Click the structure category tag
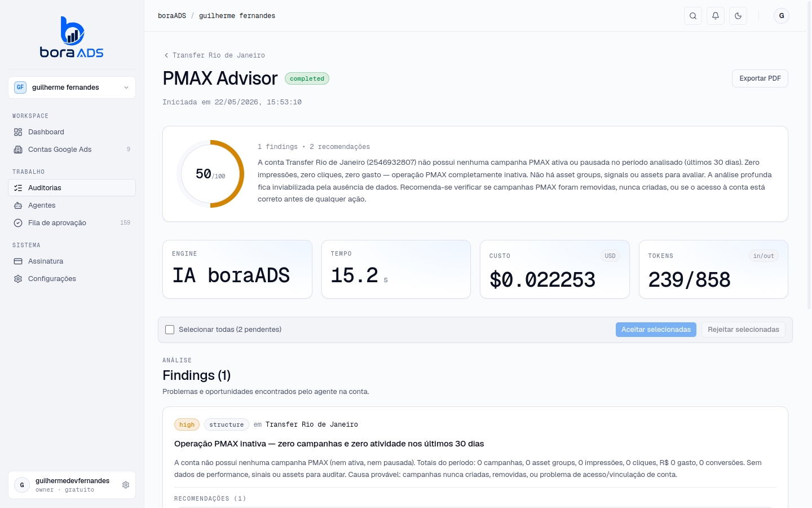 point(226,424)
